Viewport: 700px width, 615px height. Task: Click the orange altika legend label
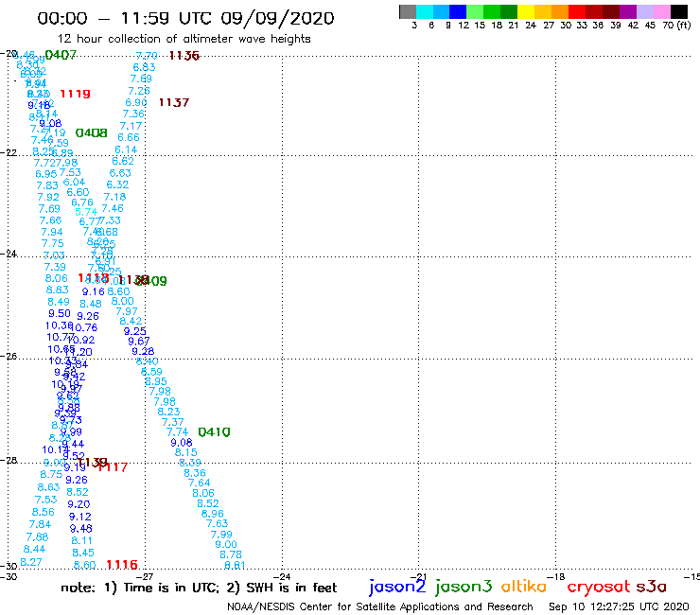(x=524, y=587)
